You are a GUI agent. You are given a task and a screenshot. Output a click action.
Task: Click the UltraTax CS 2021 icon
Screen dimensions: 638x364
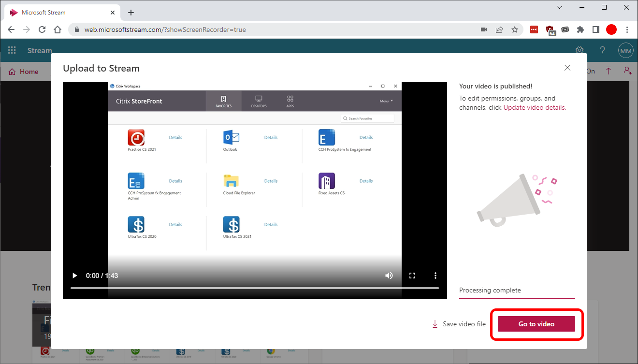[x=232, y=224]
